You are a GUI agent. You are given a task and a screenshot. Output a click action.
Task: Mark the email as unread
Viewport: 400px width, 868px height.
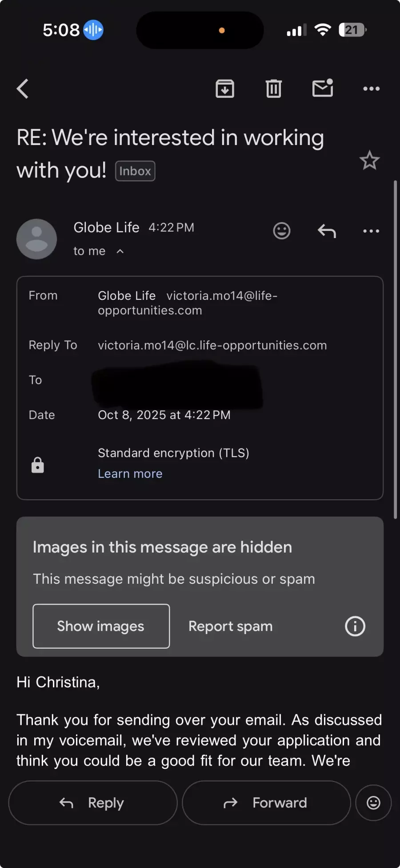tap(323, 88)
